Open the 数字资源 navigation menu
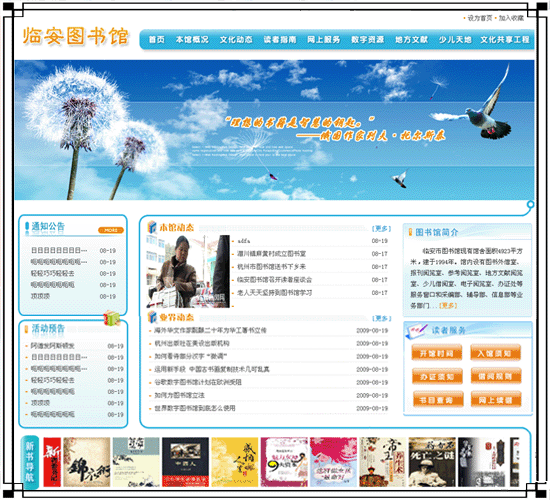 368,40
